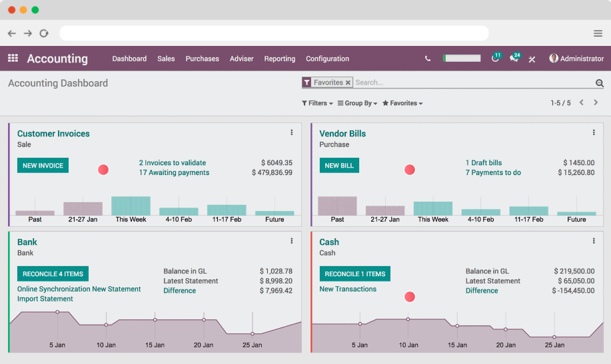The width and height of the screenshot is (611, 364).
Task: Open the conversations chat icon with badge 24
Action: pos(514,59)
